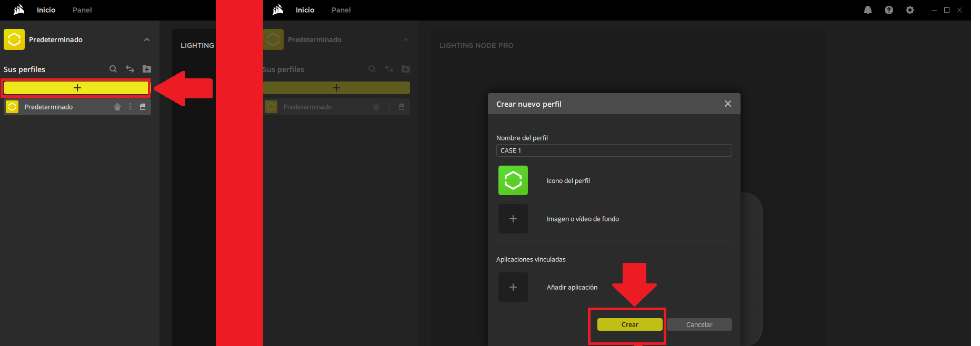Click the Nombre del perfil text field

point(614,150)
